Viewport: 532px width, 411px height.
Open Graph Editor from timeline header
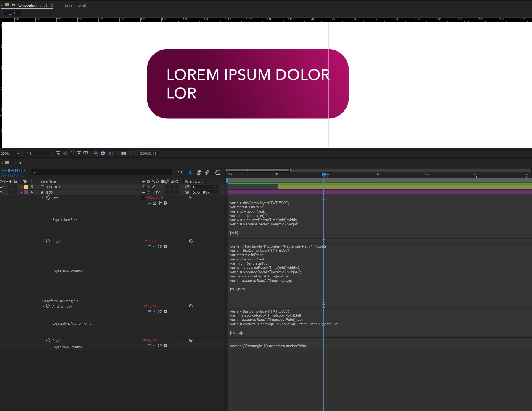218,172
